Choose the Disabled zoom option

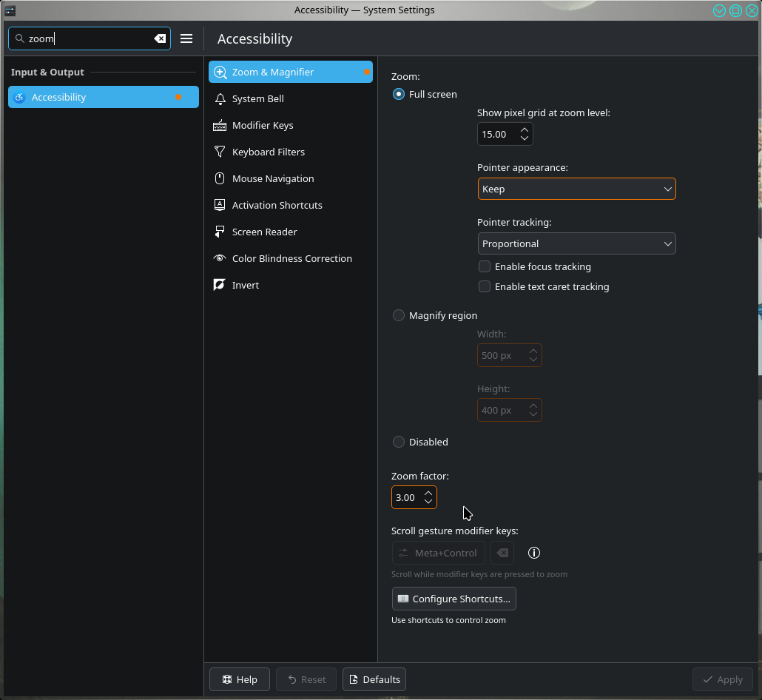(x=399, y=442)
